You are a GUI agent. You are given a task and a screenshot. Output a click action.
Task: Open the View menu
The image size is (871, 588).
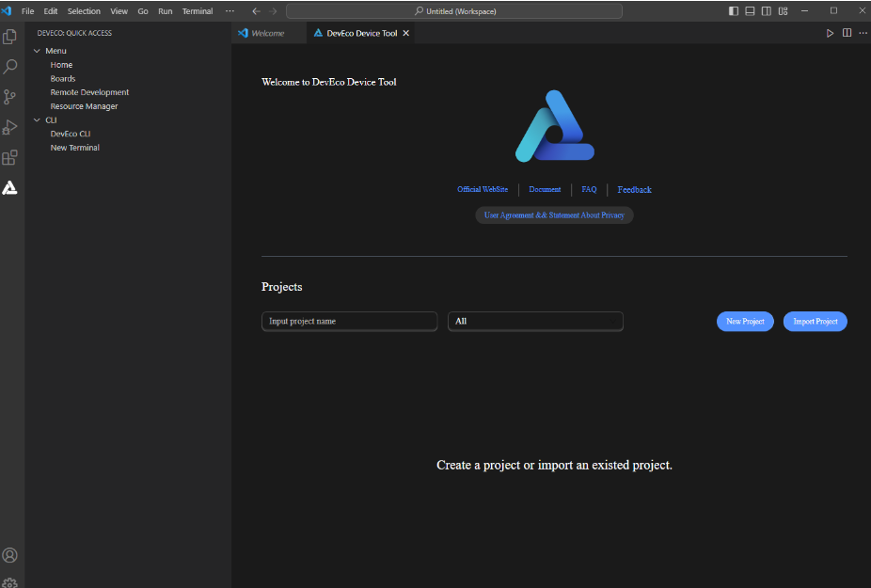[x=119, y=11]
